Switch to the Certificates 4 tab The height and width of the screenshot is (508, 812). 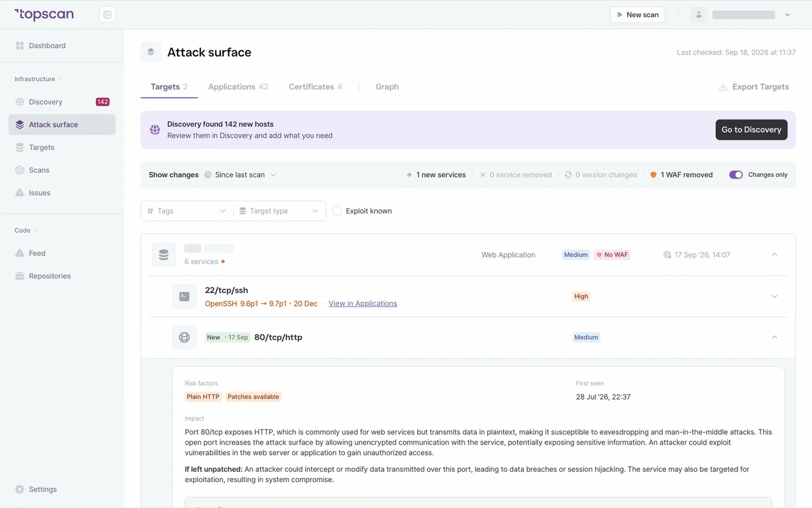pos(315,87)
